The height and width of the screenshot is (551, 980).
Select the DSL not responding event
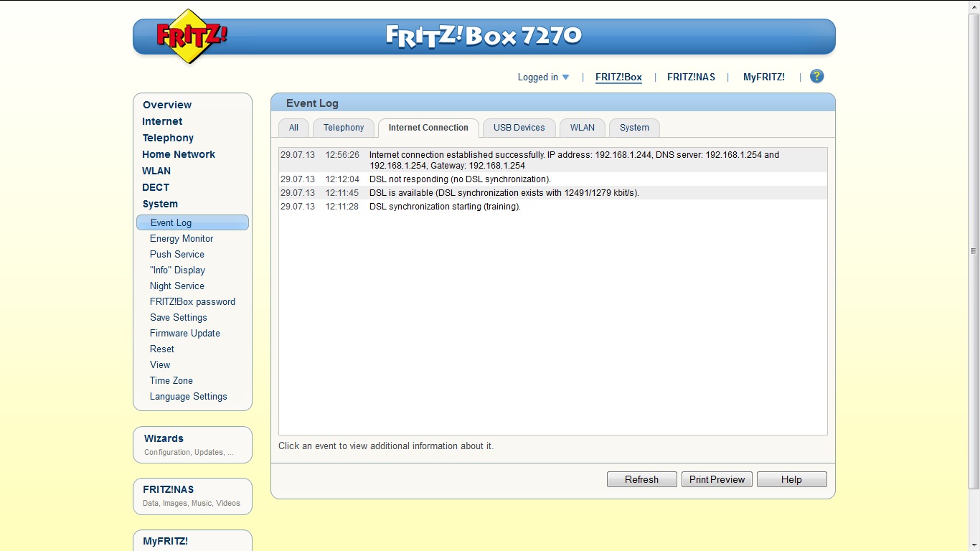[x=552, y=179]
